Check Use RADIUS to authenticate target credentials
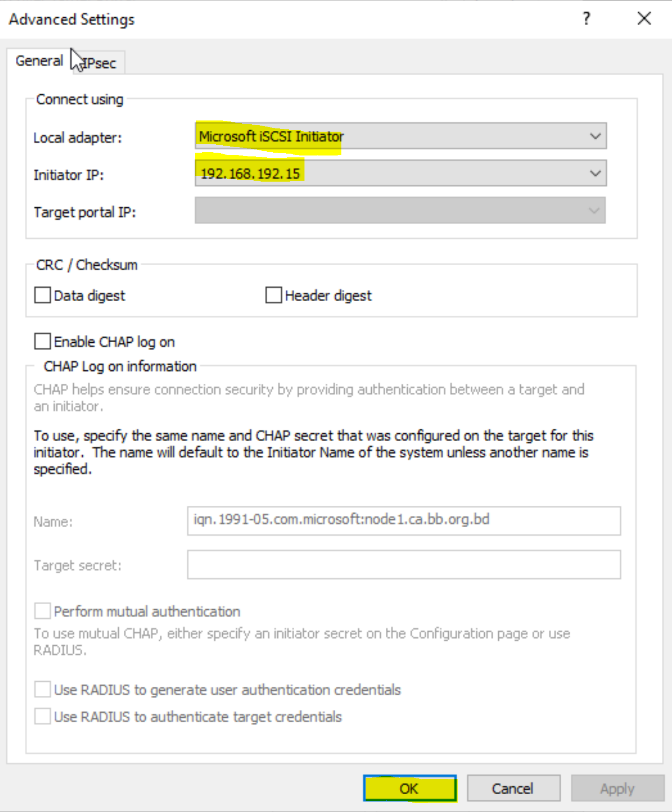This screenshot has width=672, height=812. (42, 717)
